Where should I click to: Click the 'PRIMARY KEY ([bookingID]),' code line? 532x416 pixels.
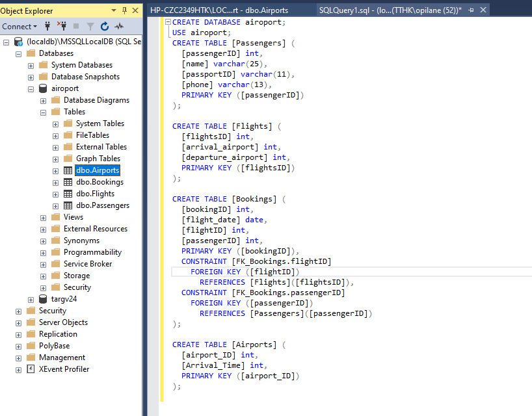(240, 251)
